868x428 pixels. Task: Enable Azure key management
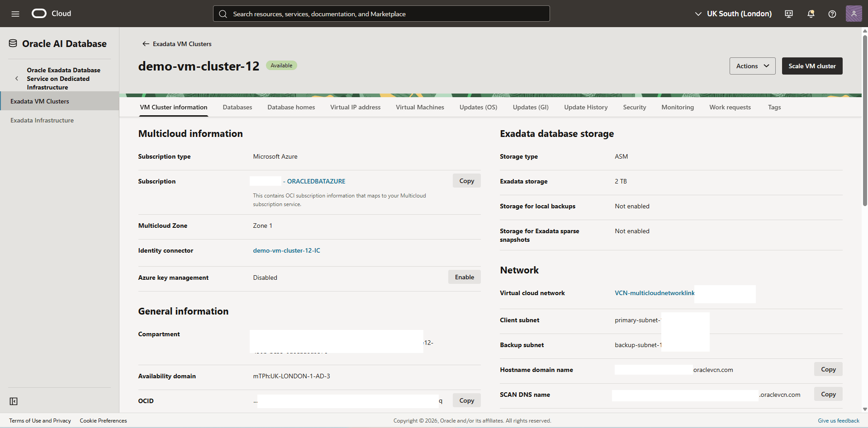tap(464, 277)
